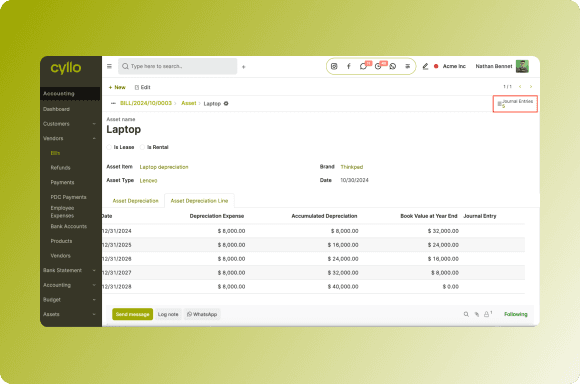Viewport: 580px width, 384px height.
Task: Open the chat messages icon with badge
Action: point(364,66)
